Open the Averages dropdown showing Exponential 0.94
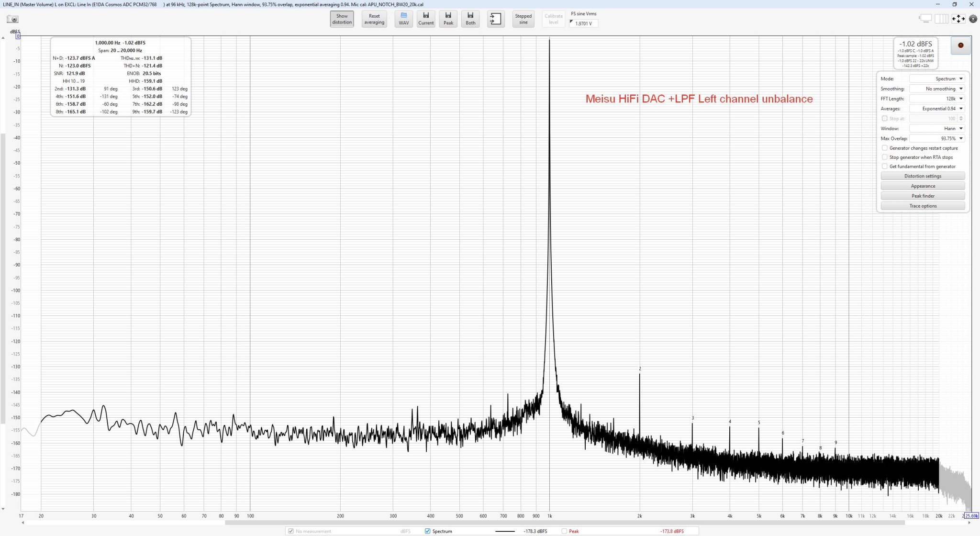Viewport: 980px width, 536px height. 937,109
